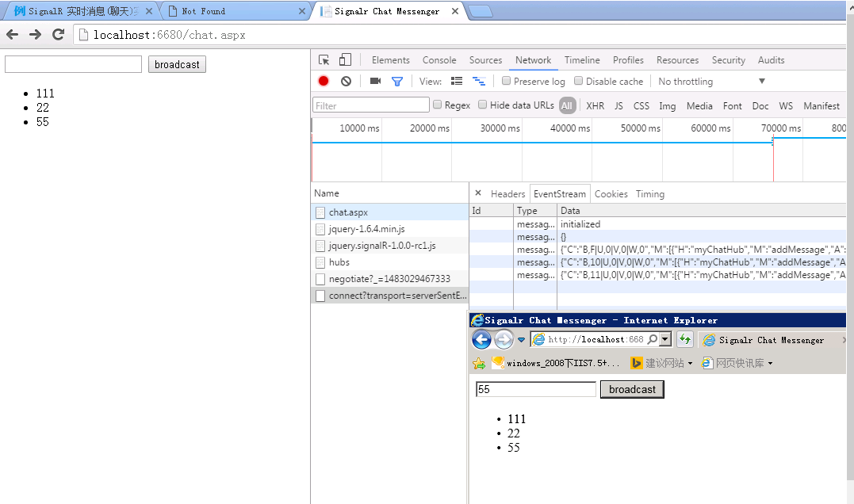Image resolution: width=854 pixels, height=504 pixels.
Task: Toggle the device toolbar icon in DevTools
Action: tap(345, 60)
